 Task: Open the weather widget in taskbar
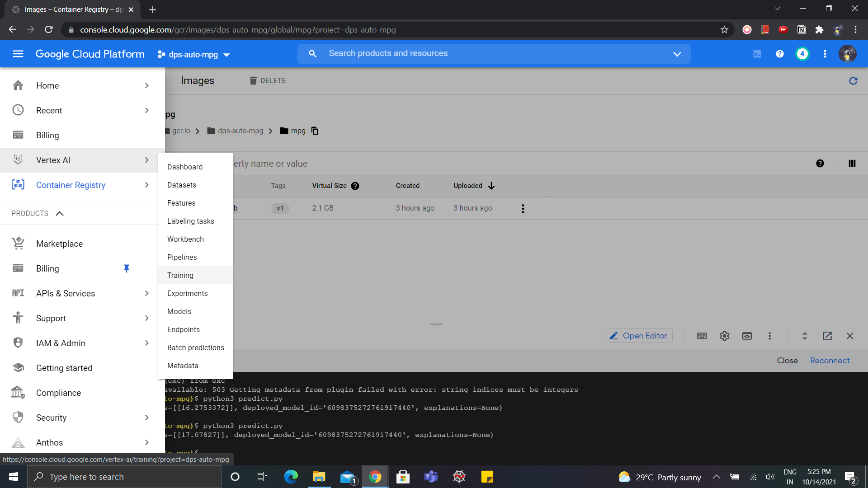click(660, 477)
